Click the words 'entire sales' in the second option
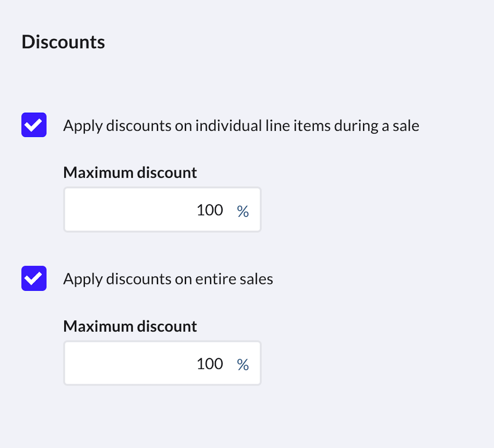The height and width of the screenshot is (448, 494). [x=234, y=279]
